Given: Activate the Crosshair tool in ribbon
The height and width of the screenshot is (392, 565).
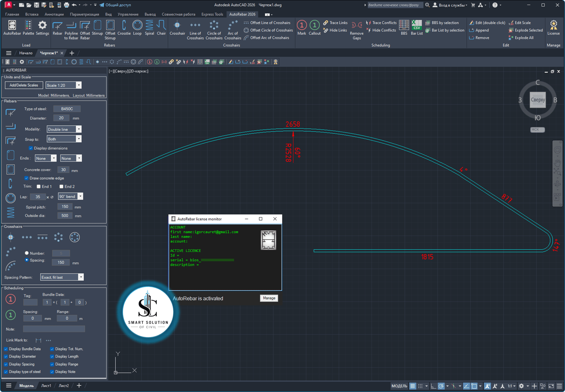Looking at the screenshot, I should 177,28.
